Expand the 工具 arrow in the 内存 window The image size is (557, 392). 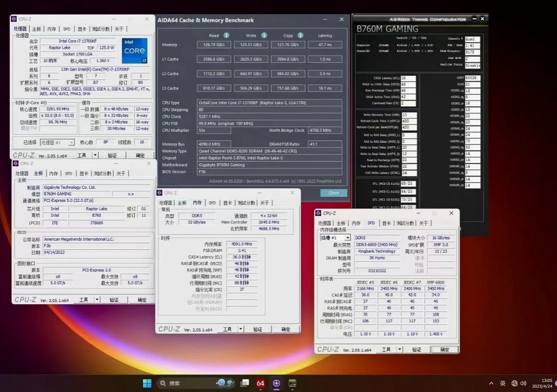point(241,329)
